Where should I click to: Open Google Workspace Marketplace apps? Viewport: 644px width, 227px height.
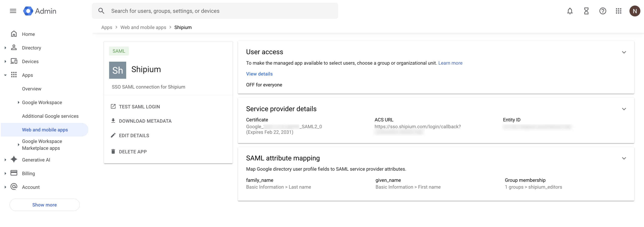coord(42,145)
